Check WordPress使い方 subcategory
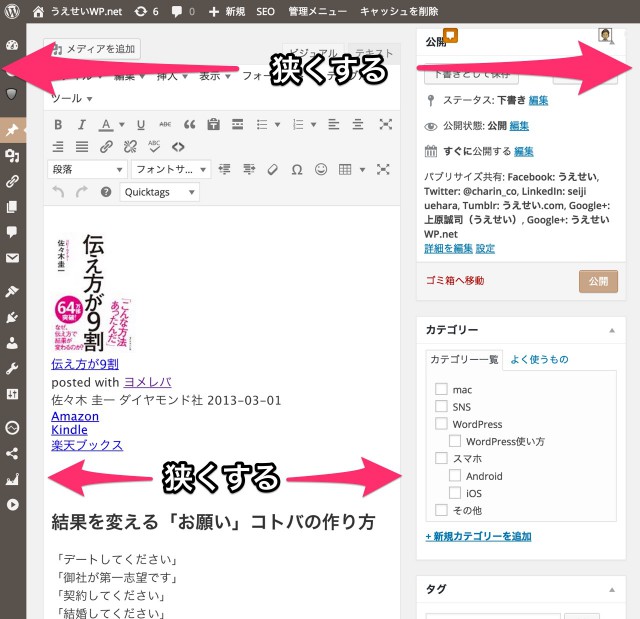The height and width of the screenshot is (619, 640). (x=455, y=441)
